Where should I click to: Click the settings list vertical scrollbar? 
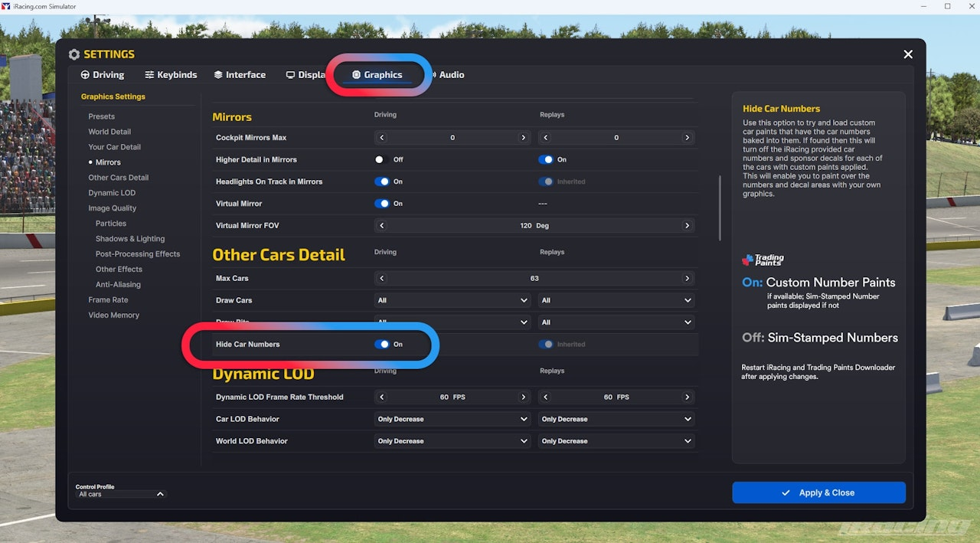[720, 208]
